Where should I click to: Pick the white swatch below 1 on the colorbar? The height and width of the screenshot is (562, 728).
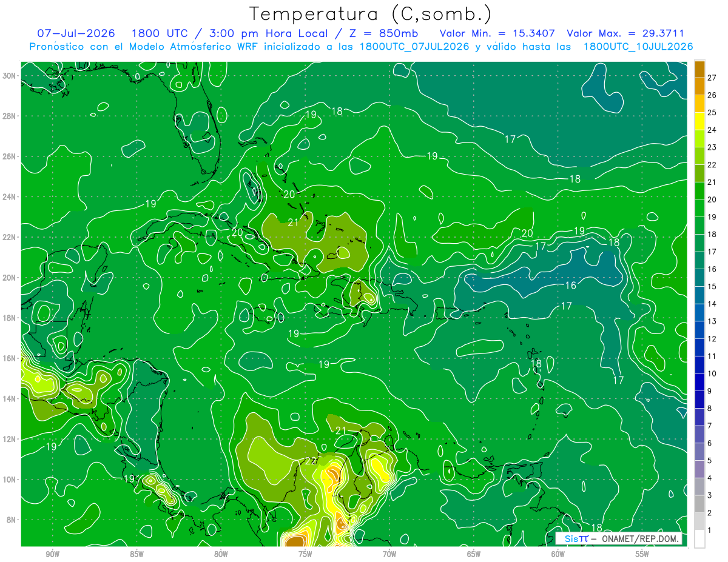tap(699, 539)
